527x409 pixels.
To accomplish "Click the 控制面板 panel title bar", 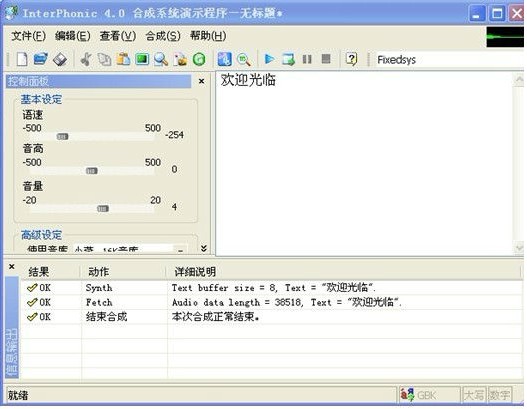I will pos(98,81).
